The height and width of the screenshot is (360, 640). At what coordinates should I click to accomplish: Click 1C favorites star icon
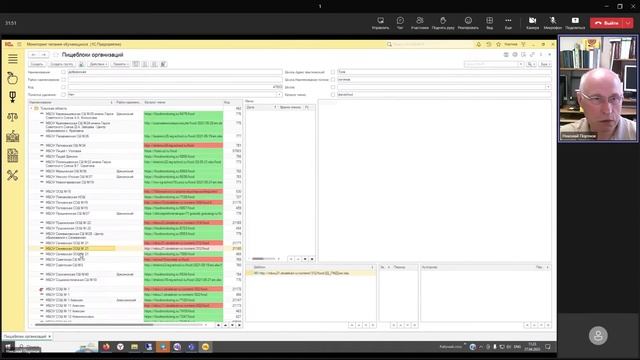pyautogui.click(x=498, y=44)
